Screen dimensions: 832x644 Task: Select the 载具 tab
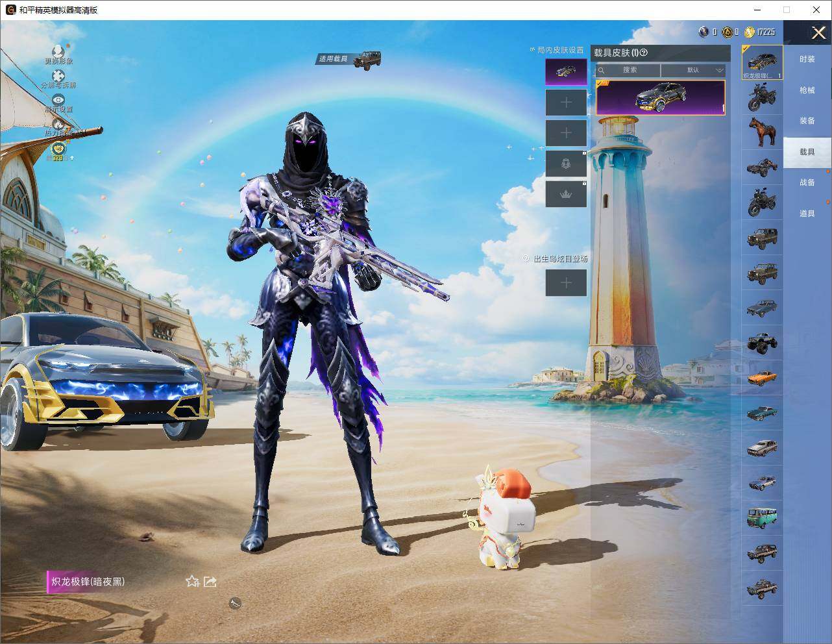pos(807,152)
